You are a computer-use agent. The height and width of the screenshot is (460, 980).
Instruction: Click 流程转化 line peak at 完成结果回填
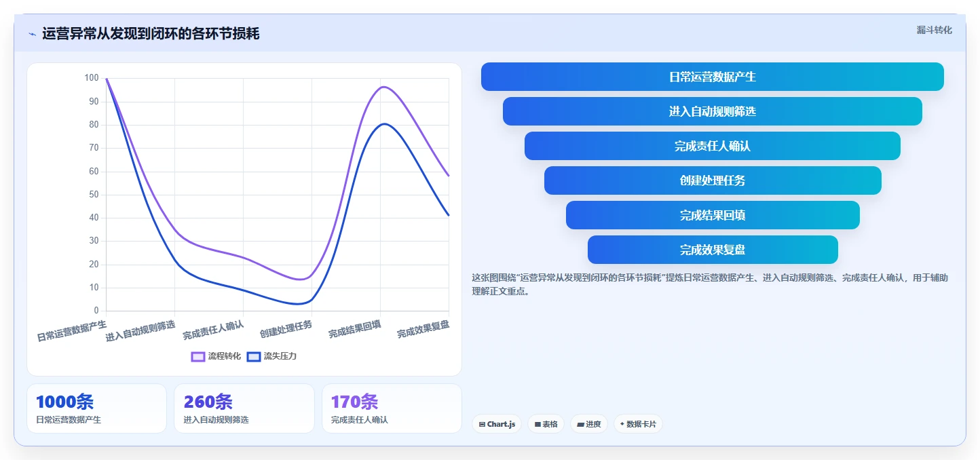pos(382,87)
